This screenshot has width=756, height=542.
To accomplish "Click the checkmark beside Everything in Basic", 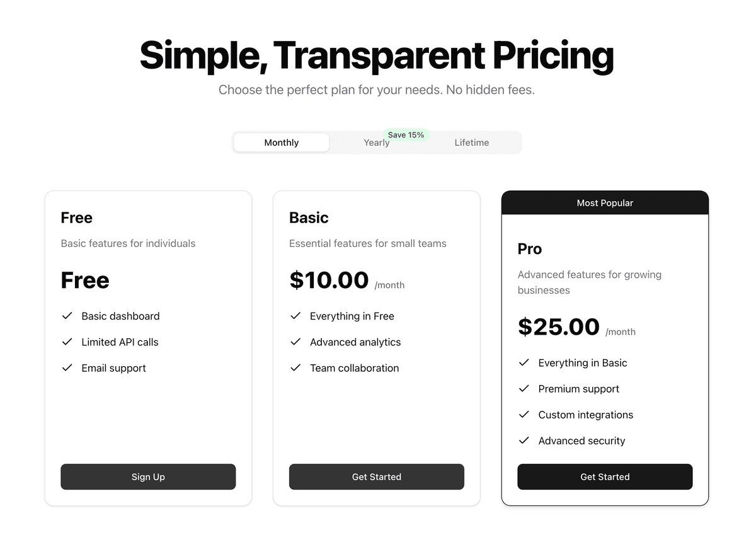I will coord(524,362).
